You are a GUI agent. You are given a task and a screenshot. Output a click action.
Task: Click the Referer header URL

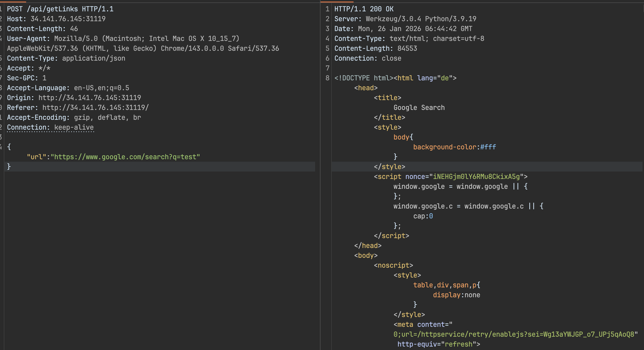coord(95,107)
